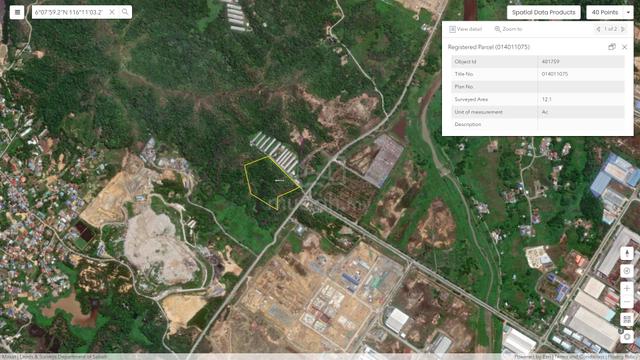The width and height of the screenshot is (640, 360).
Task: Click the Object Id field label
Action: point(465,62)
